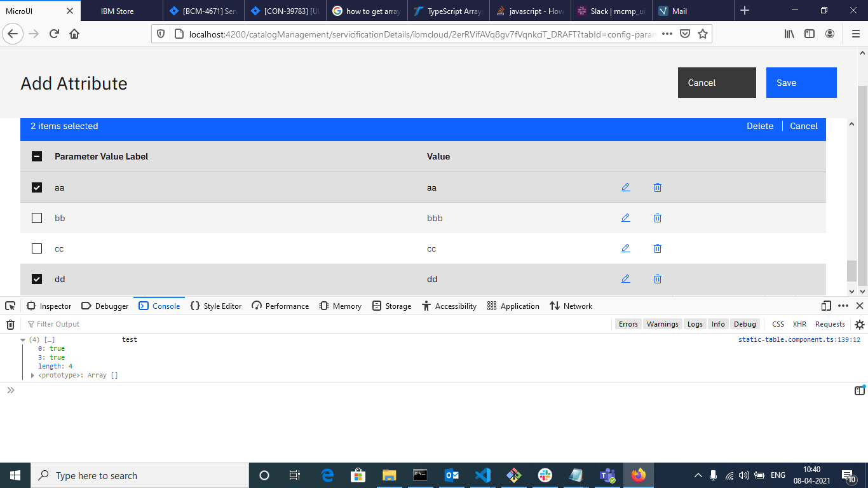Save page to Pocket icon
Image resolution: width=868 pixels, height=488 pixels.
(x=685, y=34)
